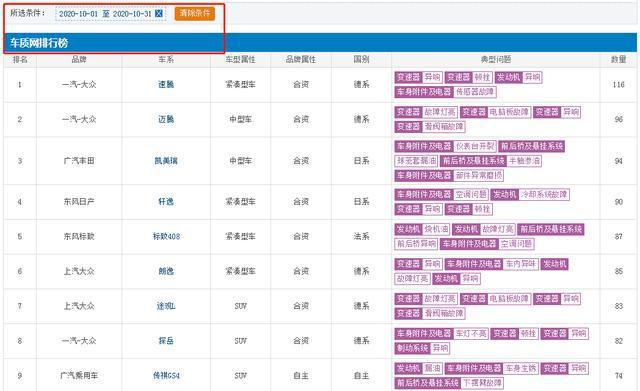Click the 数量 column header
This screenshot has width=640, height=391.
[618, 60]
